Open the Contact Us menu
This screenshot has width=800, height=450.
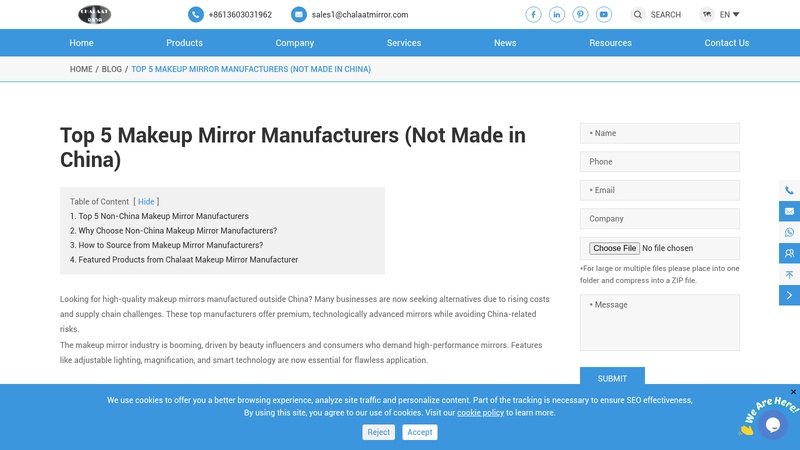pyautogui.click(x=727, y=43)
